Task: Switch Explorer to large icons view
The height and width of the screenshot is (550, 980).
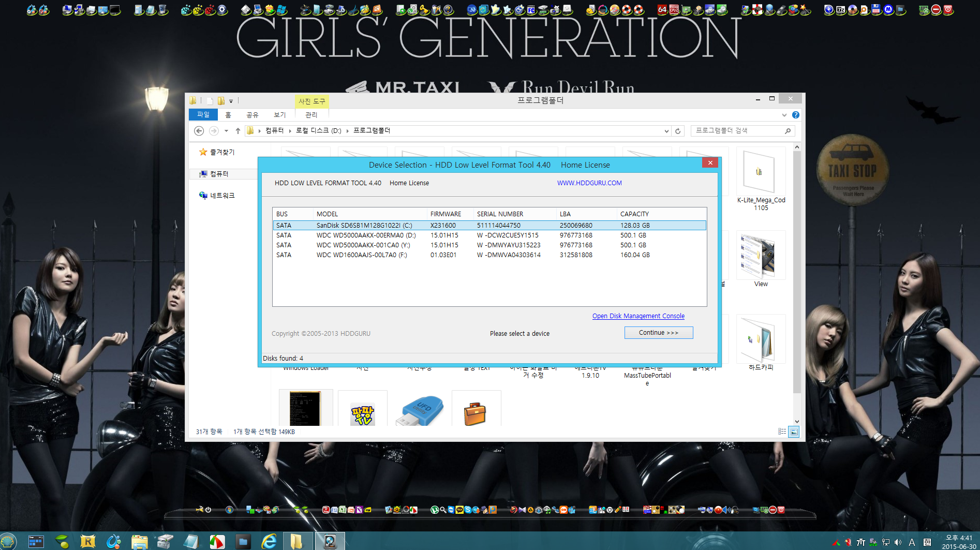Action: coord(794,432)
